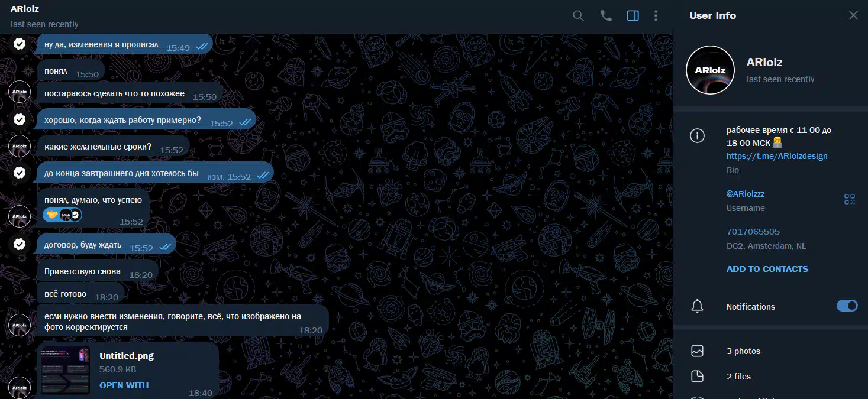The width and height of the screenshot is (868, 399).
Task: Open the 3 photos shared media
Action: (743, 351)
